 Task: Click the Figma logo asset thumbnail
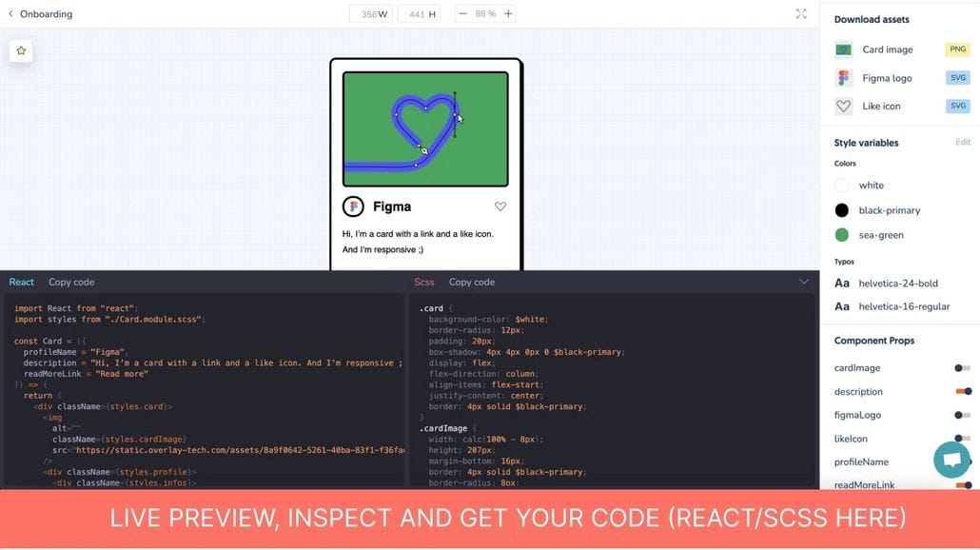(x=843, y=78)
